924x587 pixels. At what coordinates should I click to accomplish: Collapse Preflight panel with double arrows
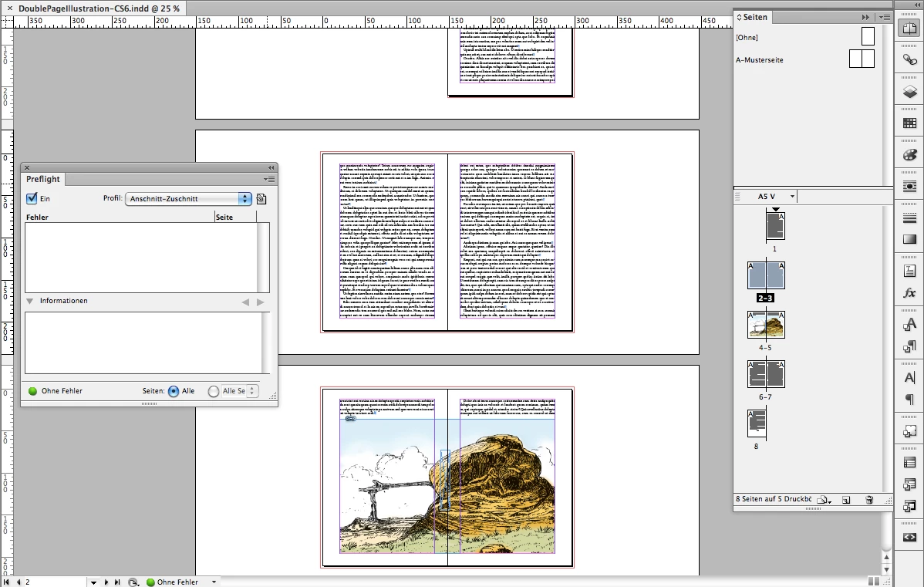pyautogui.click(x=271, y=168)
